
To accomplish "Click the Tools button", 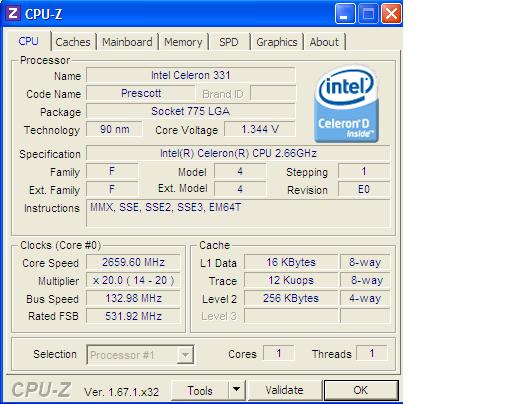I will click(x=200, y=390).
